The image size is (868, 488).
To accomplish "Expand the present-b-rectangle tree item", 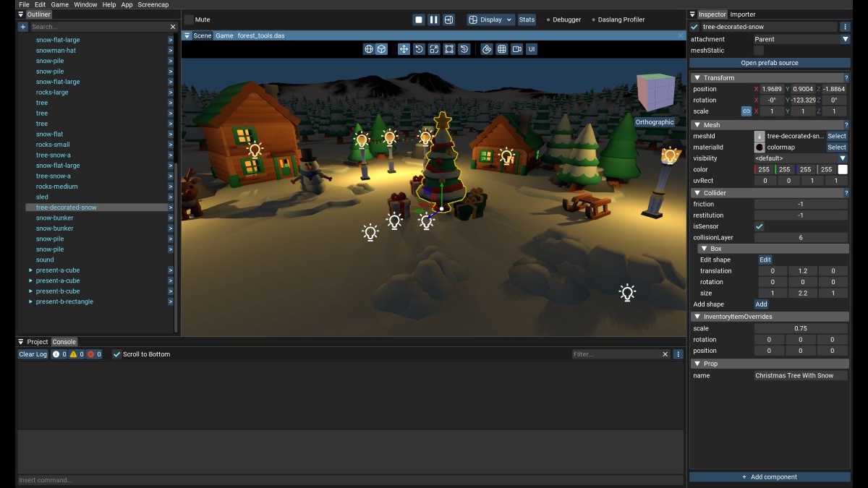I will click(x=30, y=301).
